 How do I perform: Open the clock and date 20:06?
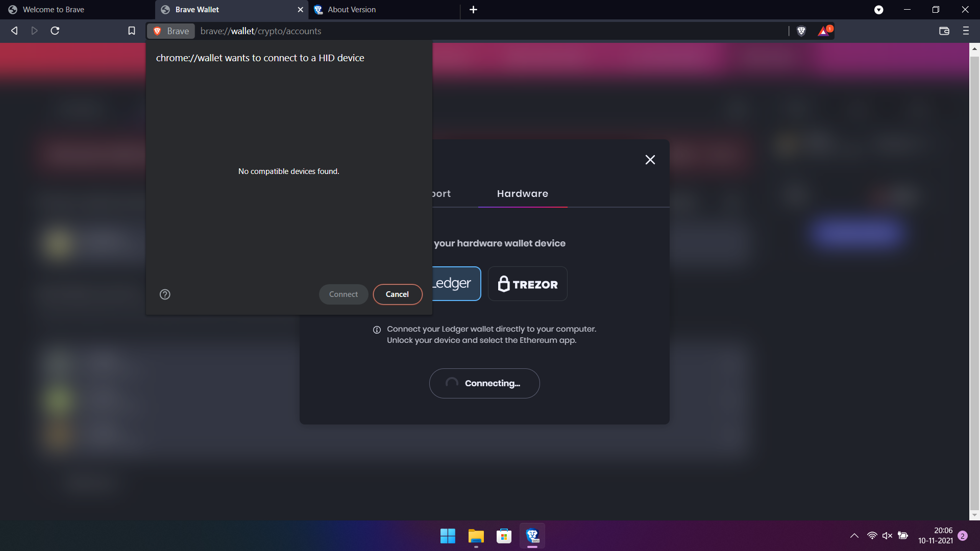(x=935, y=536)
